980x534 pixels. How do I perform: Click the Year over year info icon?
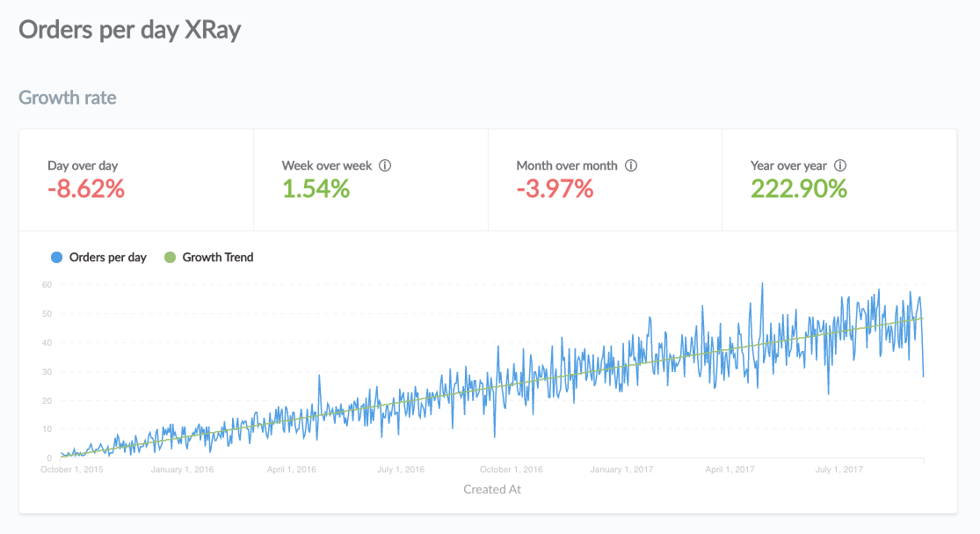840,165
